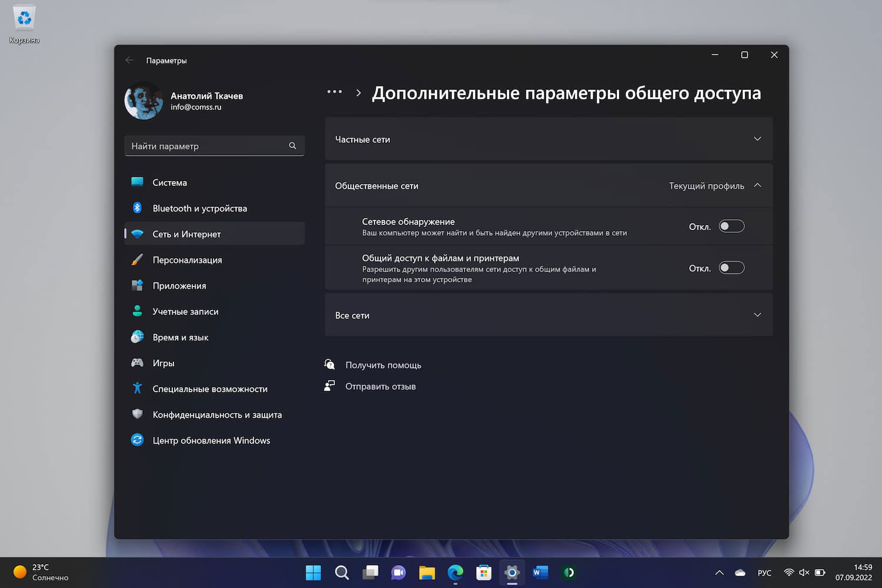882x588 pixels.
Task: Open Учетные записи settings category
Action: click(x=215, y=312)
